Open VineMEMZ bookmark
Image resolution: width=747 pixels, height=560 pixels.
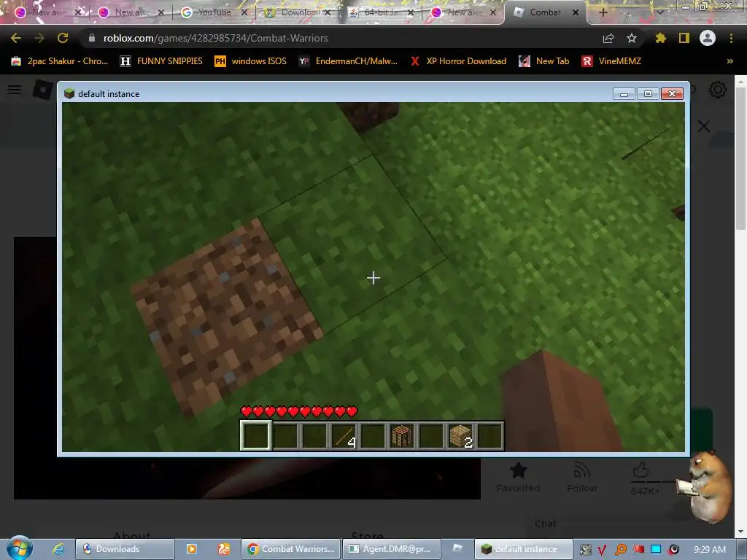click(612, 61)
